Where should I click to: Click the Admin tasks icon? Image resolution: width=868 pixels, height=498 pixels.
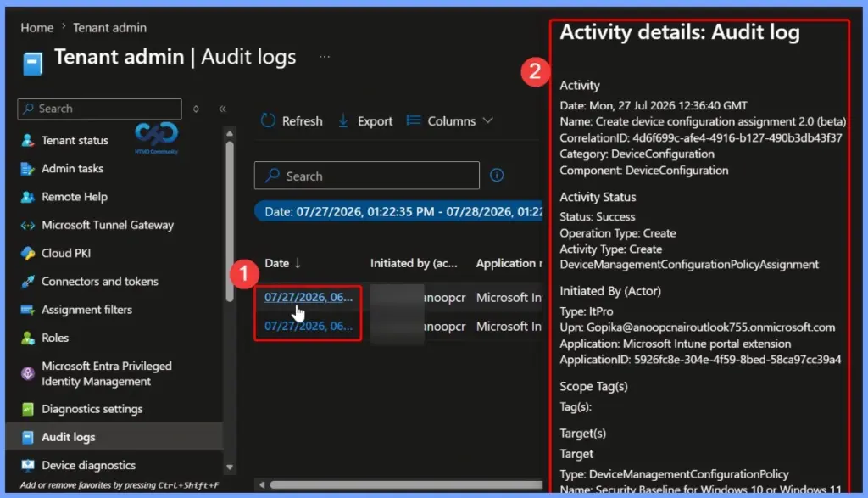pos(28,169)
